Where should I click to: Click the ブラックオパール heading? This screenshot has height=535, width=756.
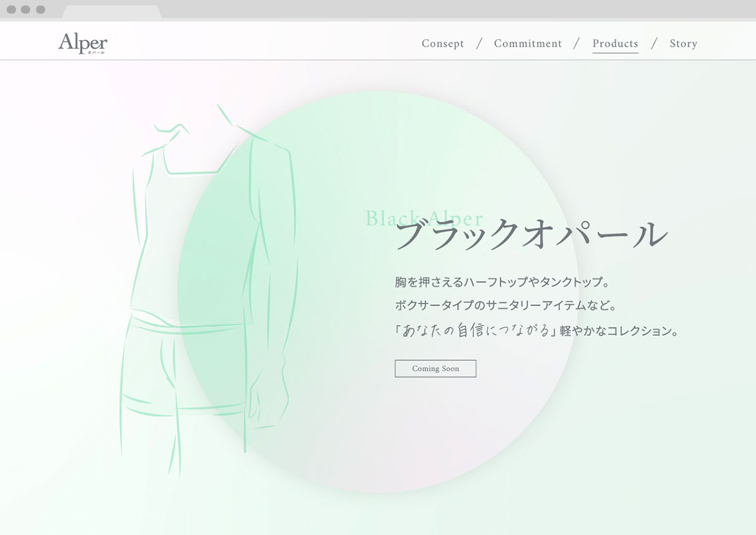pyautogui.click(x=531, y=235)
